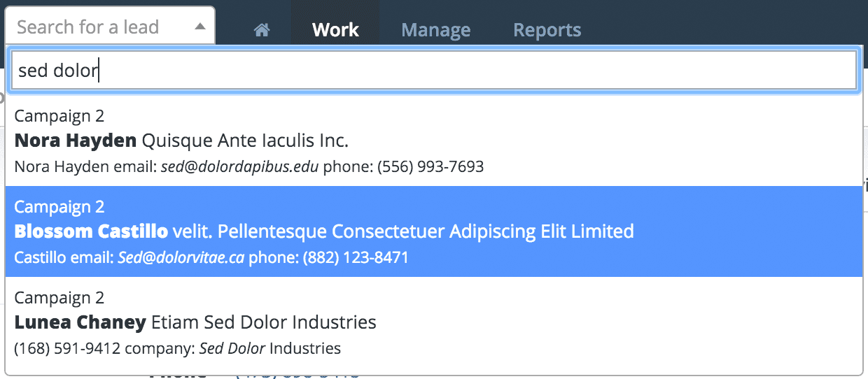Click the "Search for a lead" combo box
868x379 pixels.
[x=110, y=27]
